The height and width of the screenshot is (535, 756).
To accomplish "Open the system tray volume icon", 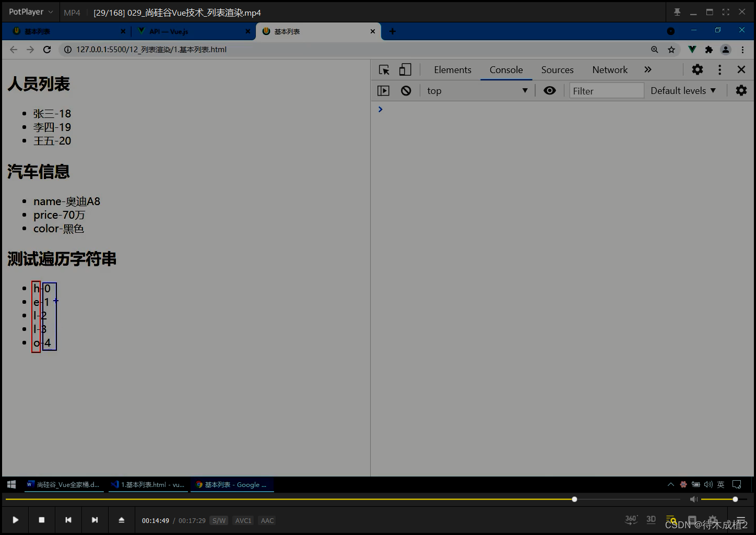I will pos(708,484).
